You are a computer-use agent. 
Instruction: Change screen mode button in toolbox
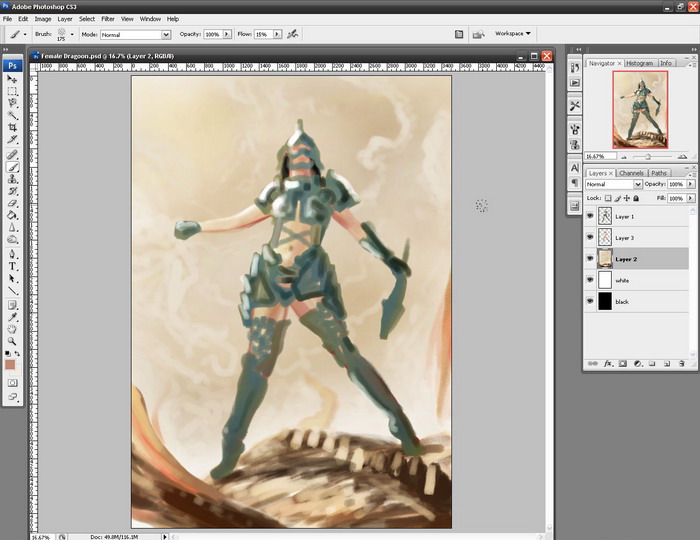coord(12,396)
